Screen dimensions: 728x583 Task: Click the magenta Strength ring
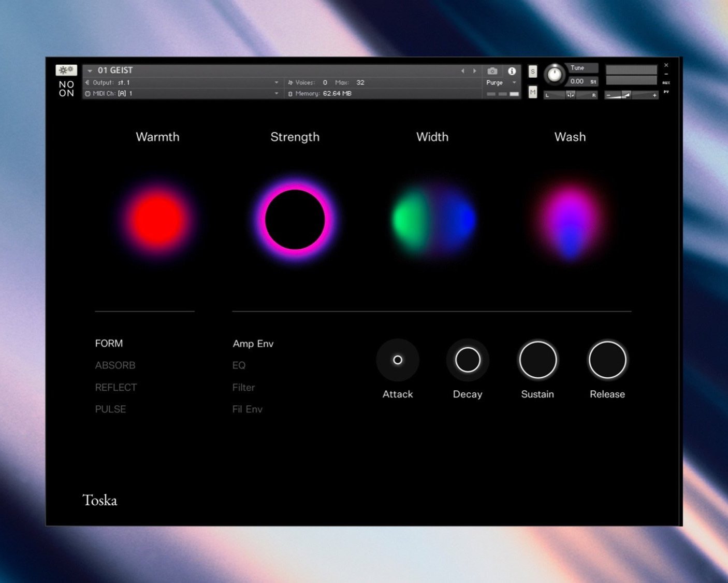(295, 219)
